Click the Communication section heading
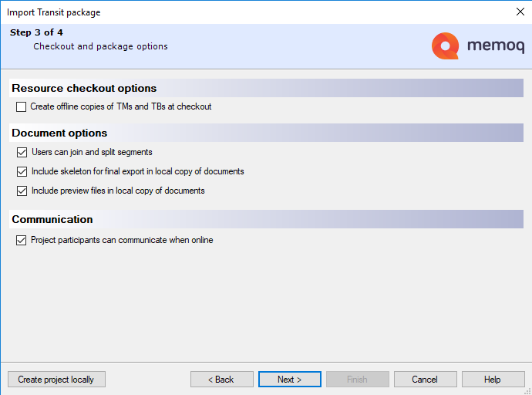The image size is (532, 395). click(52, 220)
